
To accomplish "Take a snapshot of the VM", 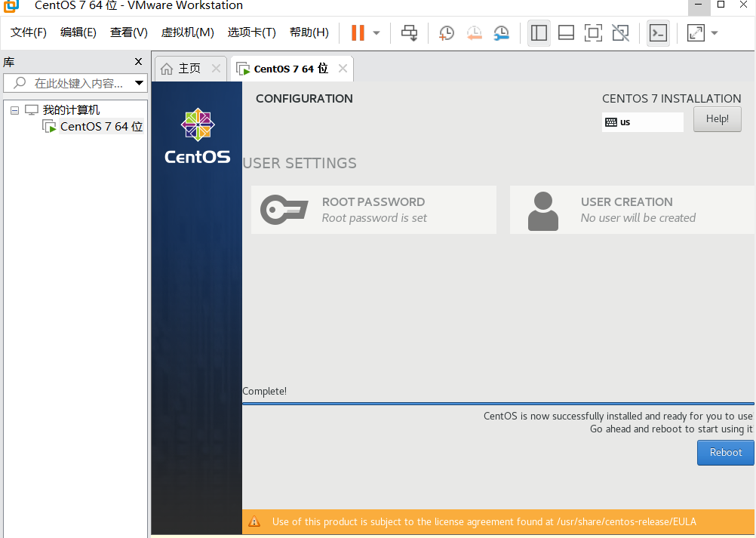I will (x=447, y=32).
